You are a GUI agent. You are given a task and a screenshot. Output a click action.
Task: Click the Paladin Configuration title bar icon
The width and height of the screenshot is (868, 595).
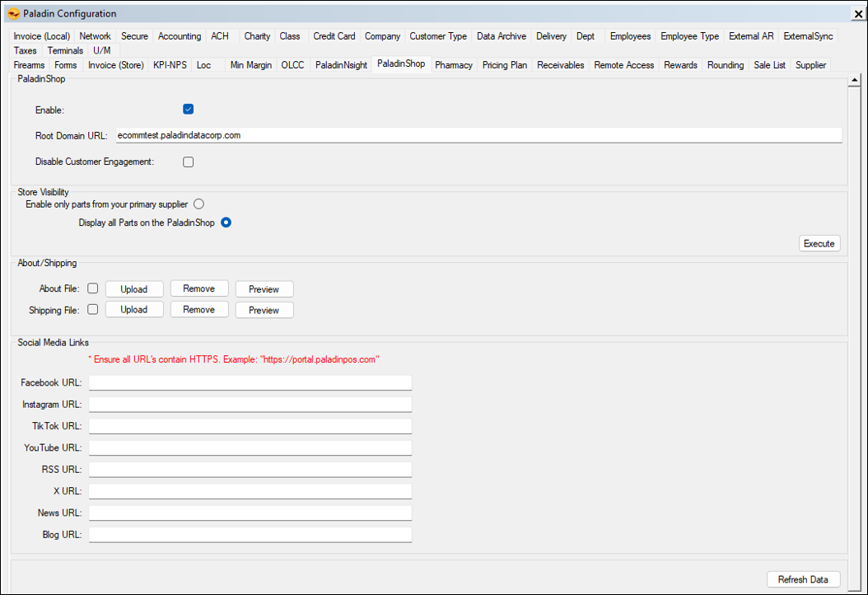pos(13,13)
